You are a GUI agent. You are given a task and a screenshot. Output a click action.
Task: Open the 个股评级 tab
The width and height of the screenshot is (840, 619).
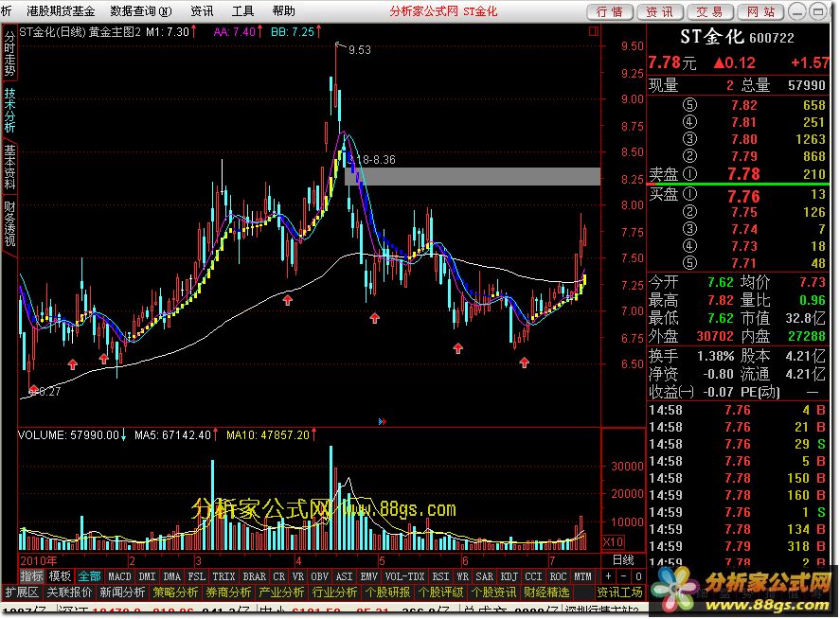(x=440, y=592)
